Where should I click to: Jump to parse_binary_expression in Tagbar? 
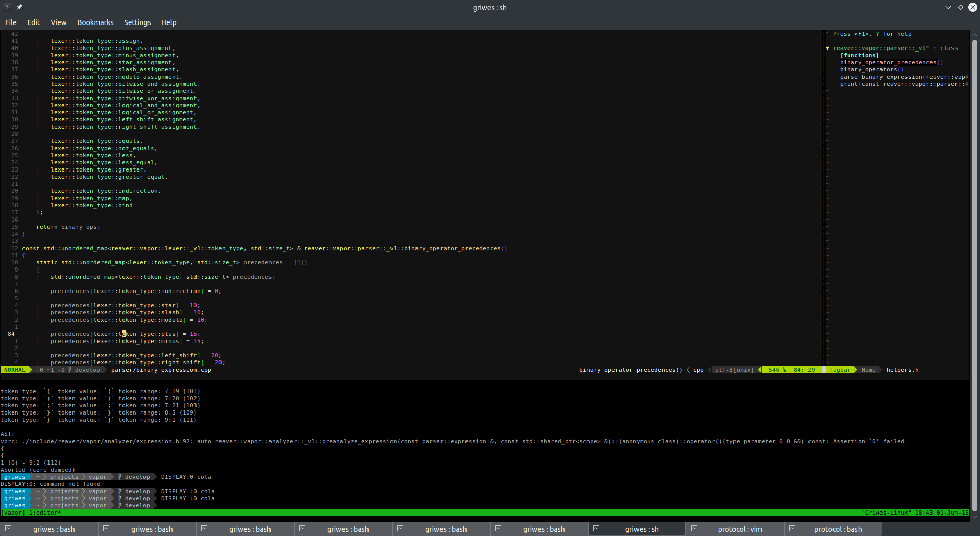pos(904,77)
